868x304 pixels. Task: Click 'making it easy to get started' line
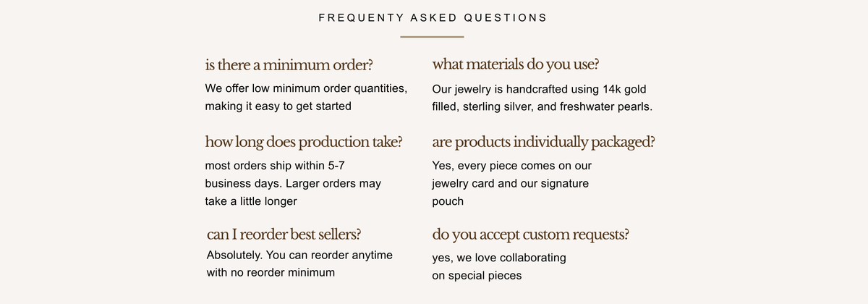point(278,106)
